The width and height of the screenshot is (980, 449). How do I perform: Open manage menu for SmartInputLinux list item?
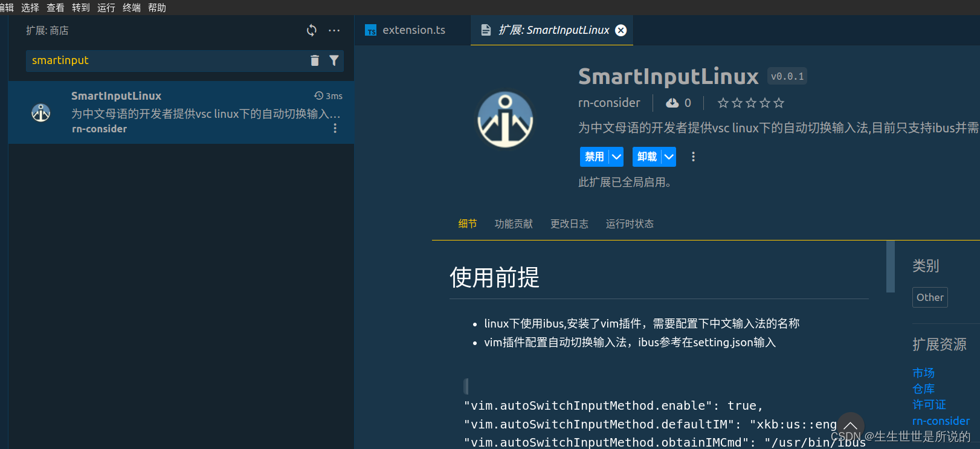click(335, 129)
